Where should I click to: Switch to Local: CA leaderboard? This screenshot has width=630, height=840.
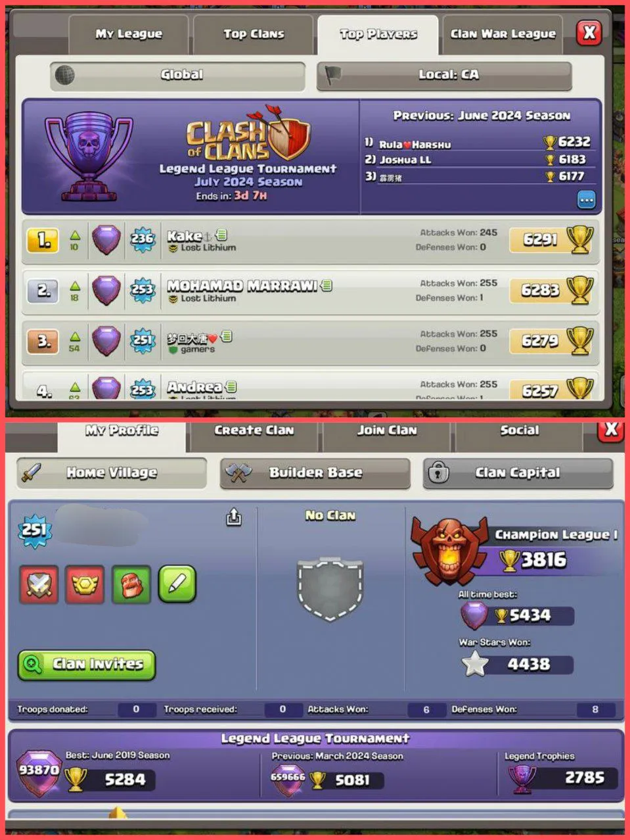pyautogui.click(x=444, y=75)
